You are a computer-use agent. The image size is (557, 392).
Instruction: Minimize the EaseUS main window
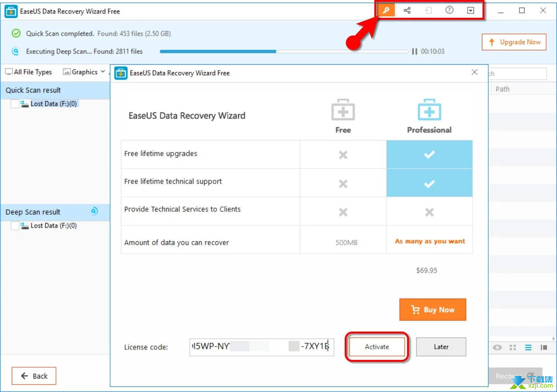tap(501, 11)
